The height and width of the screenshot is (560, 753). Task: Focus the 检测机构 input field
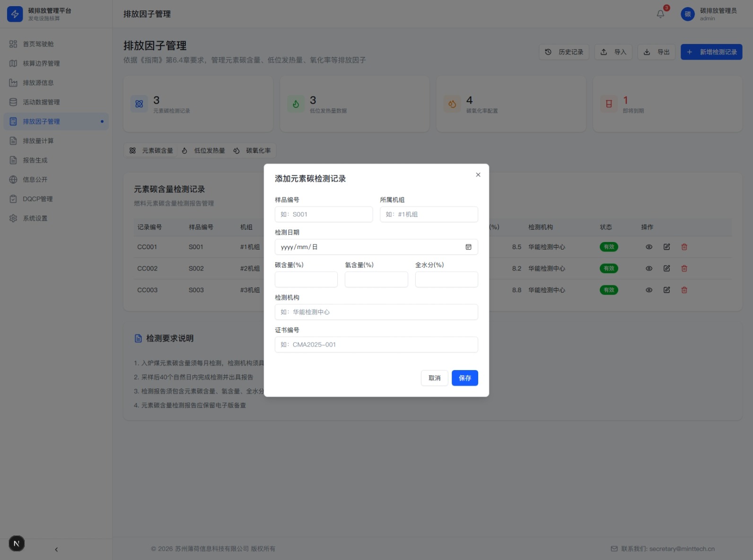[x=376, y=312]
